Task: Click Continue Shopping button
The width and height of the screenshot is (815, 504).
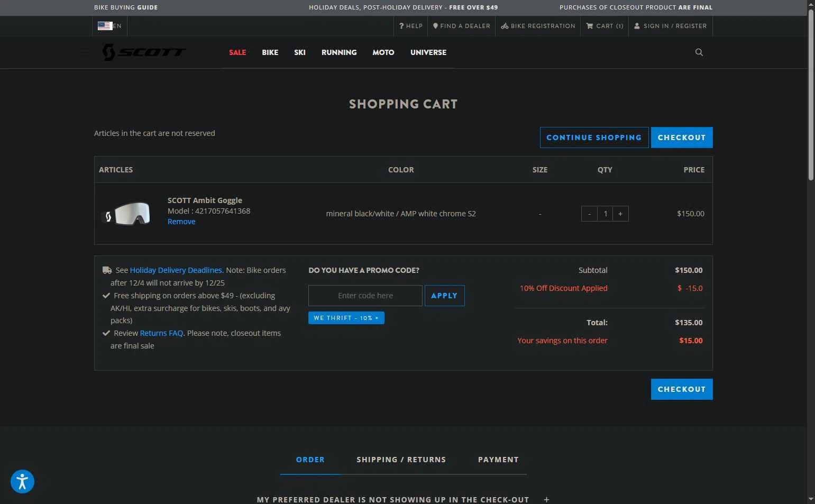Action: 594,138
